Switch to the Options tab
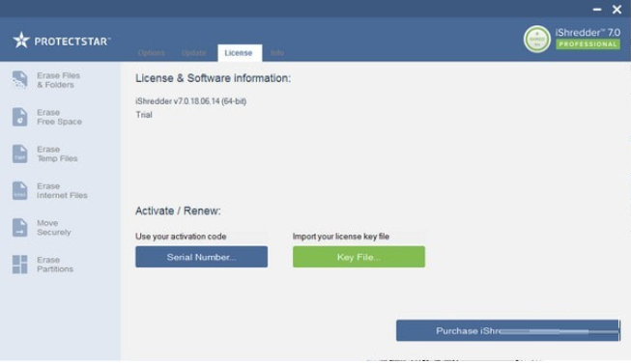Screen dimensions: 631x364 coord(152,53)
